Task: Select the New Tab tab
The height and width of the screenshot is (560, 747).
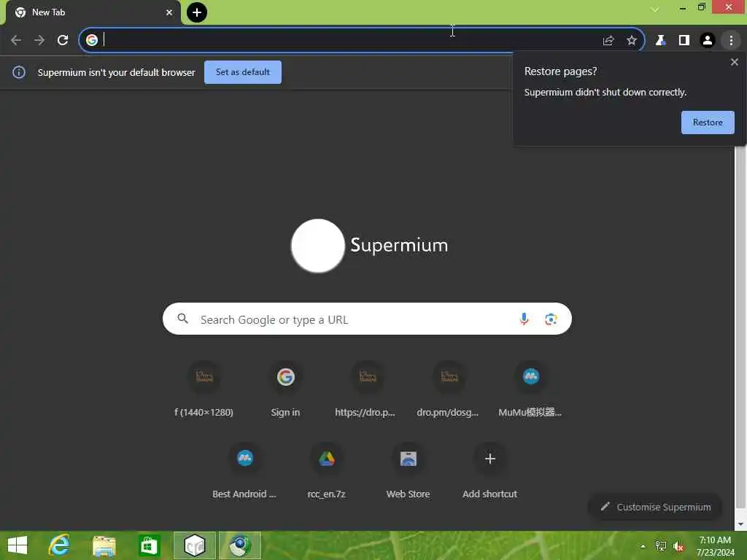Action: tap(93, 13)
